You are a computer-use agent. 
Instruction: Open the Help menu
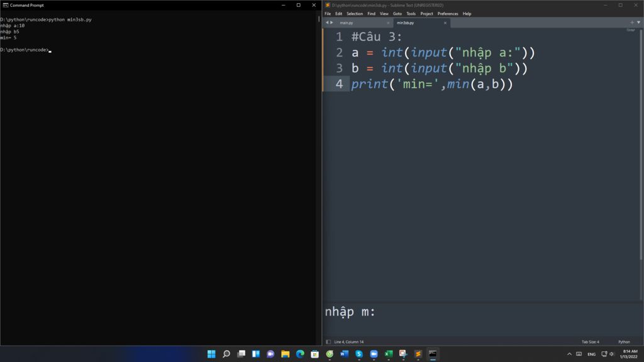[x=467, y=14]
